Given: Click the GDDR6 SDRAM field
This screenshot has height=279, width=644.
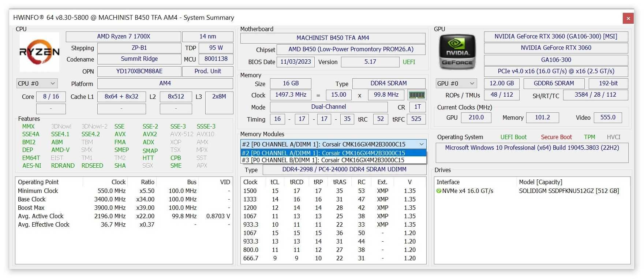Looking at the screenshot, I should coord(554,83).
